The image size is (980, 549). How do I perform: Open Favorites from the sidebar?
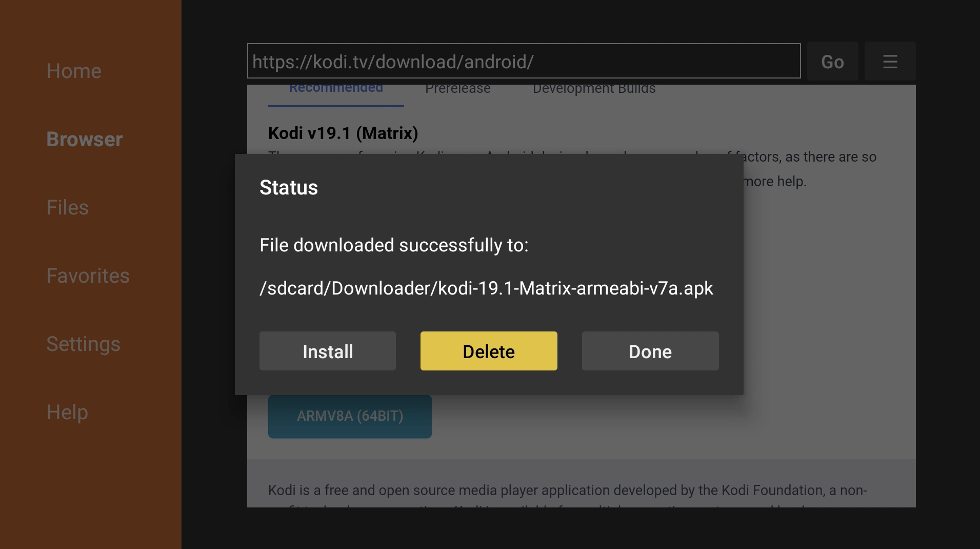pos(88,276)
